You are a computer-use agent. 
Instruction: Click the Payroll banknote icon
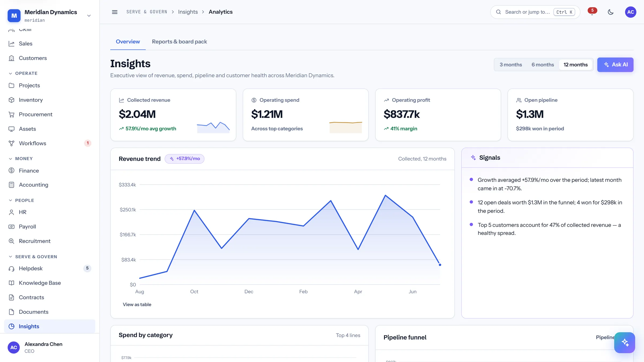click(x=11, y=227)
